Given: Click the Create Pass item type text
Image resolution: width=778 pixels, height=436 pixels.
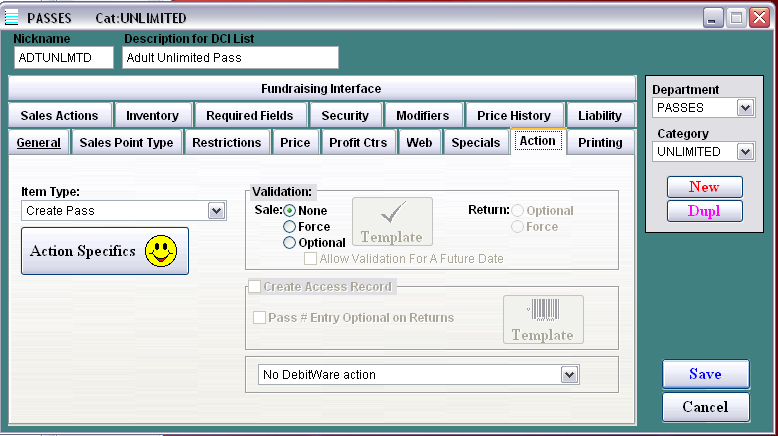Looking at the screenshot, I should tap(61, 211).
